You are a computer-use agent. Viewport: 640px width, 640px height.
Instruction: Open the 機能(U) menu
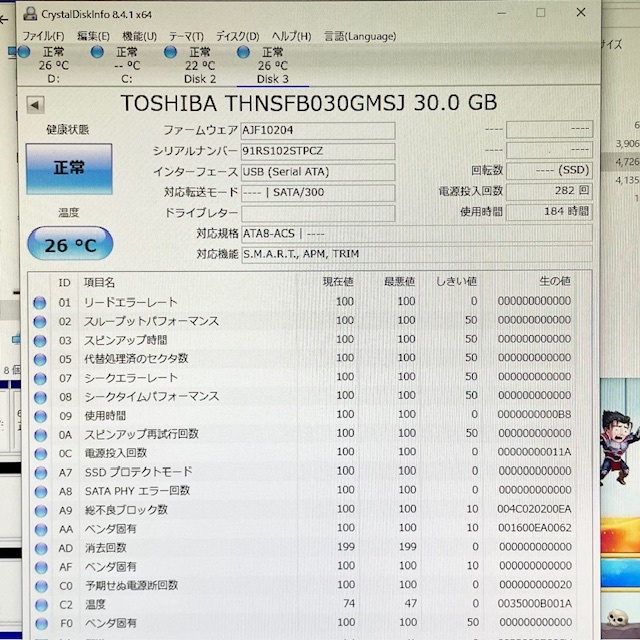click(139, 36)
